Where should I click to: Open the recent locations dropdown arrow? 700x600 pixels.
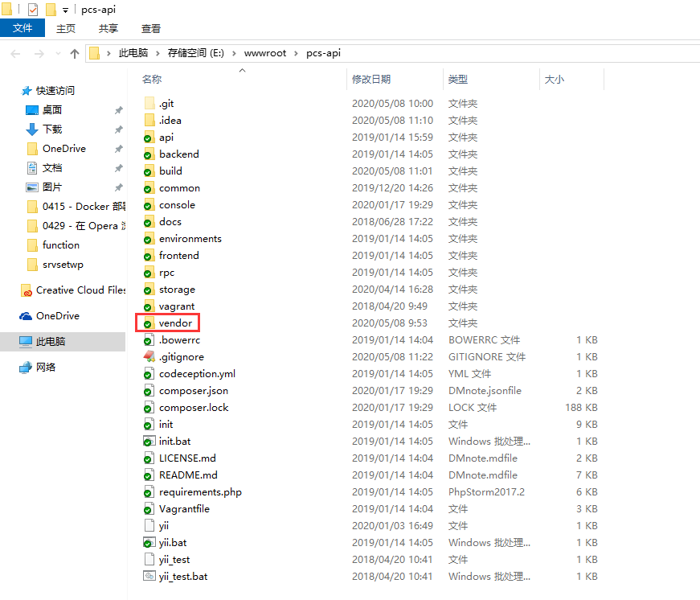pos(58,54)
